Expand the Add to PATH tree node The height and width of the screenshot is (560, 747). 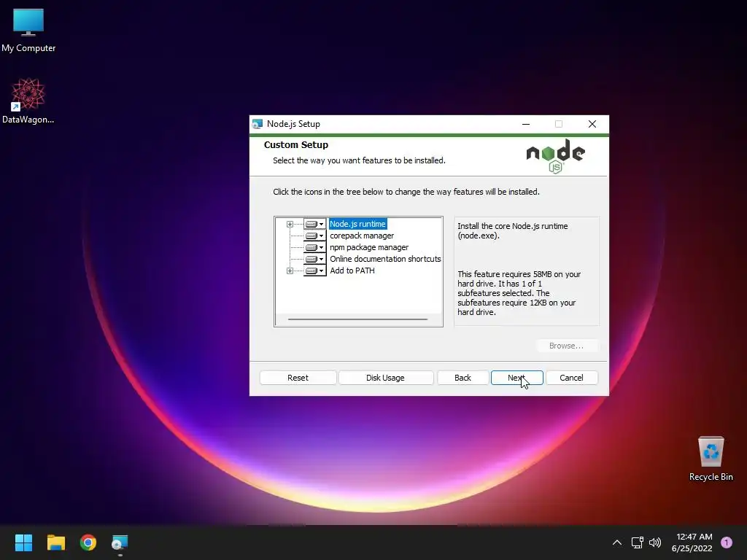click(x=290, y=271)
